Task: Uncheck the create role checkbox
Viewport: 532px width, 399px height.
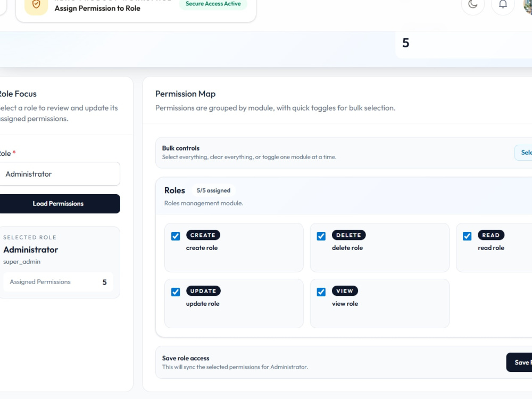Action: coord(176,236)
